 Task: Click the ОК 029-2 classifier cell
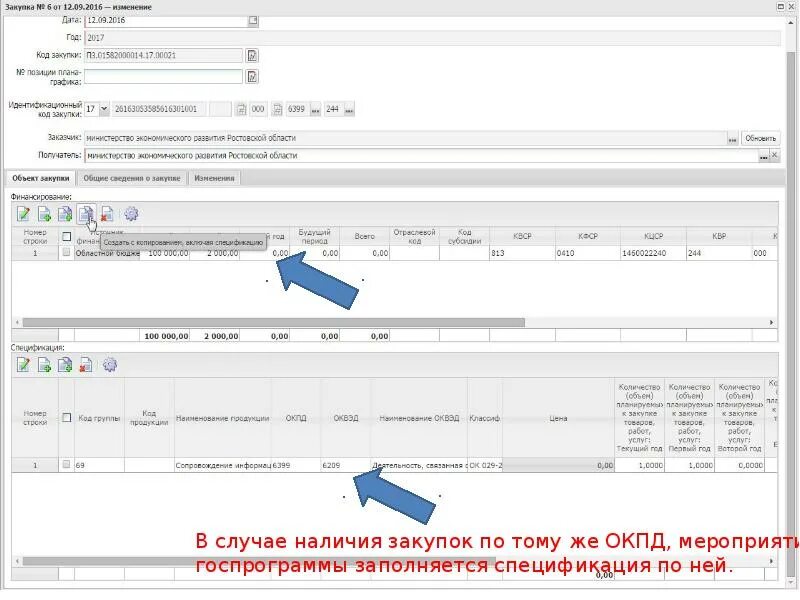coord(485,465)
